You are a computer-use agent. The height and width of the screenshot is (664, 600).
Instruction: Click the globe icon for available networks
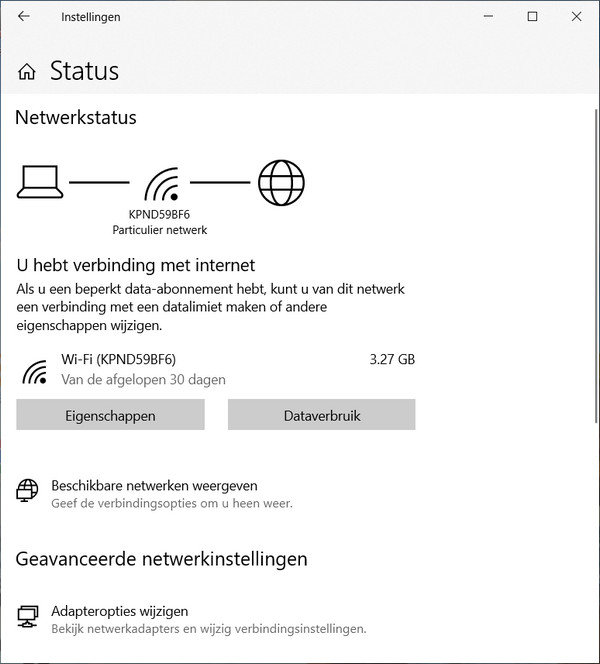tap(27, 491)
